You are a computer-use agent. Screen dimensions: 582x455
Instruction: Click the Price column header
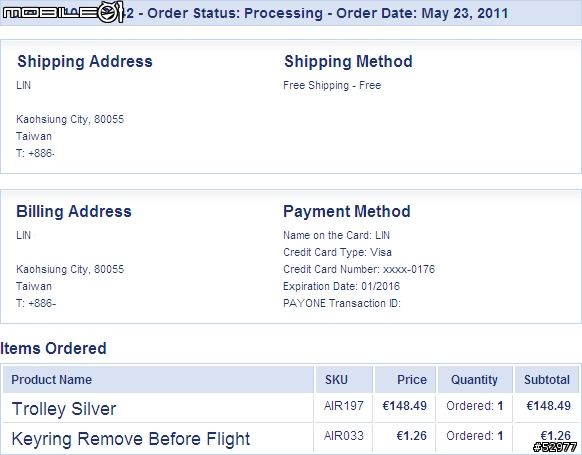[x=412, y=380]
